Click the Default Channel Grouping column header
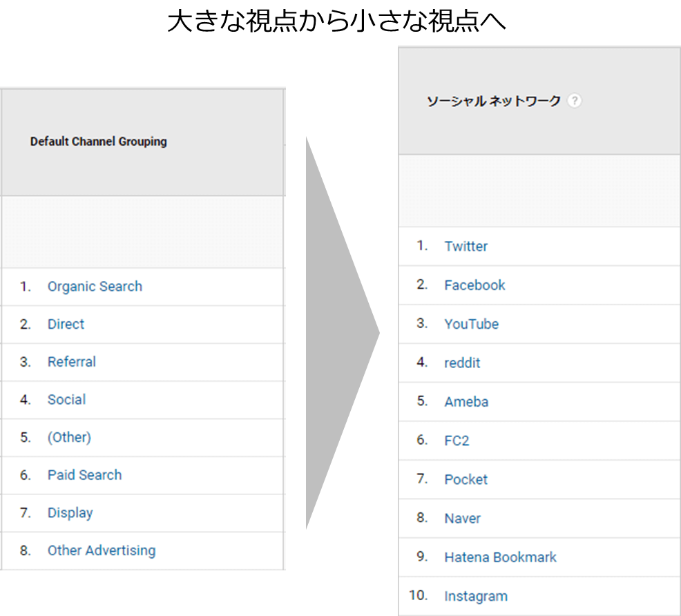The height and width of the screenshot is (616, 681). [99, 142]
